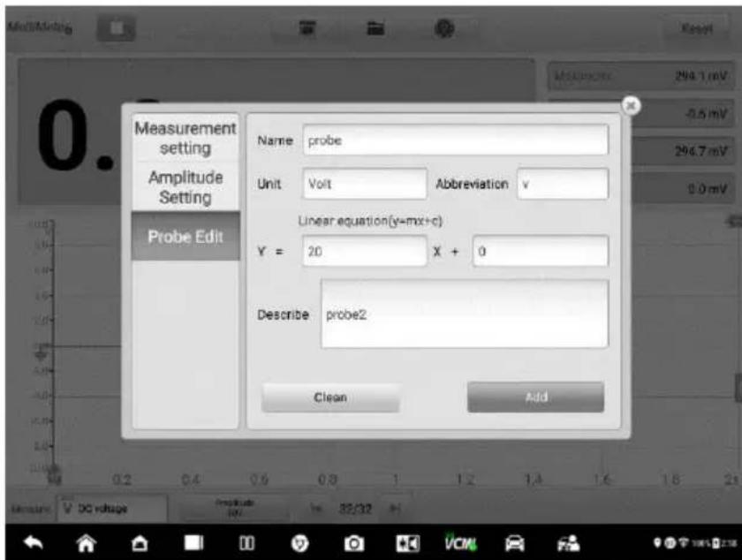Screen dimensions: 742x560
Task: Tap the camera screenshot icon
Action: pyautogui.click(x=353, y=543)
